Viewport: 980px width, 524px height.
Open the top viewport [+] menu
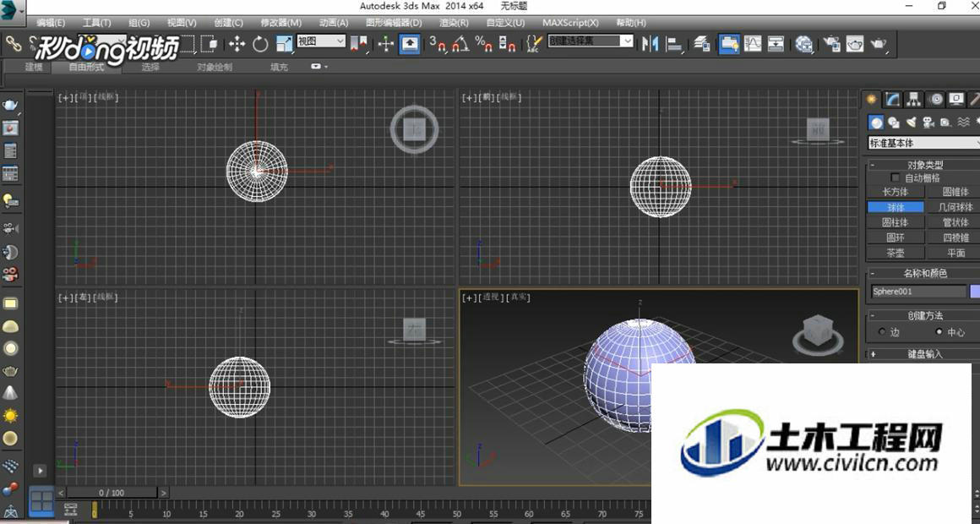[x=65, y=97]
